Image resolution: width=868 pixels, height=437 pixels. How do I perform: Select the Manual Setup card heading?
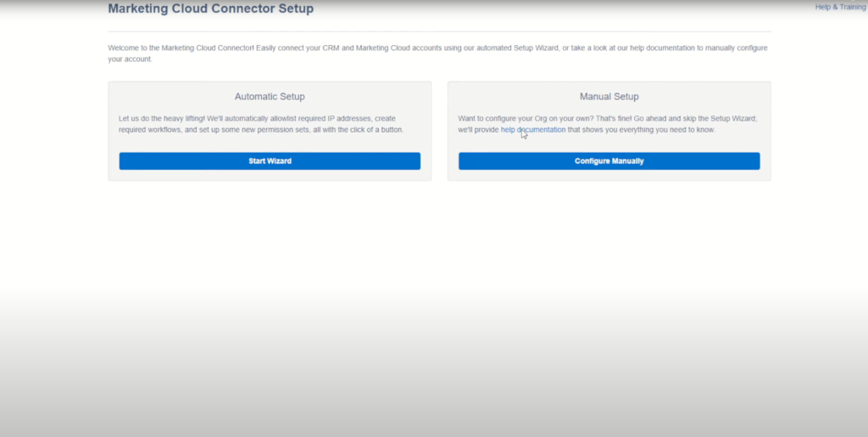[609, 97]
